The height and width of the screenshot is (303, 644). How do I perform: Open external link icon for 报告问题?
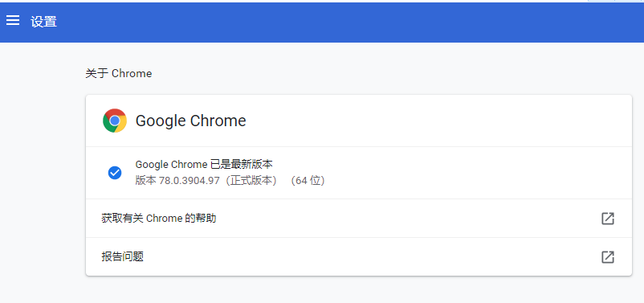607,257
